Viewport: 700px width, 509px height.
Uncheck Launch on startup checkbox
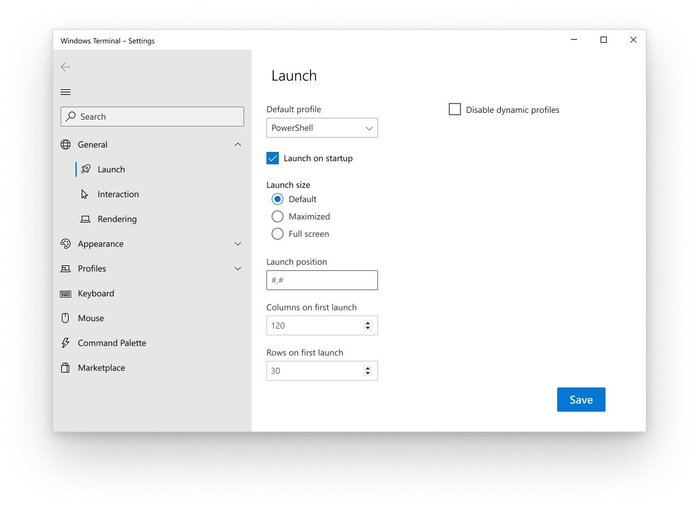pyautogui.click(x=273, y=158)
